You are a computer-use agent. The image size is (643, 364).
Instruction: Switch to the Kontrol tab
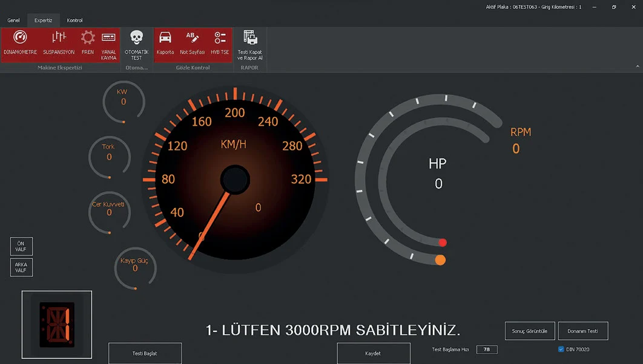coord(74,20)
